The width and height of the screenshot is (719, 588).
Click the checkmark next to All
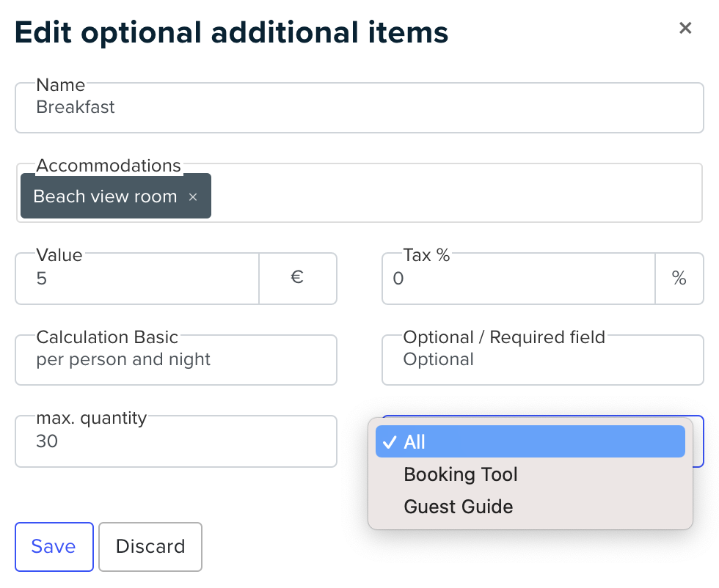point(390,442)
